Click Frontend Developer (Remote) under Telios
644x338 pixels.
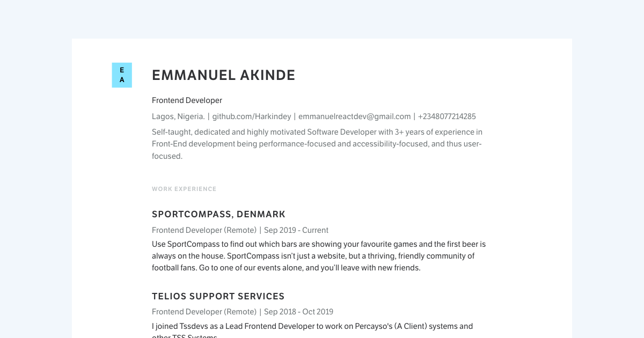pos(204,312)
